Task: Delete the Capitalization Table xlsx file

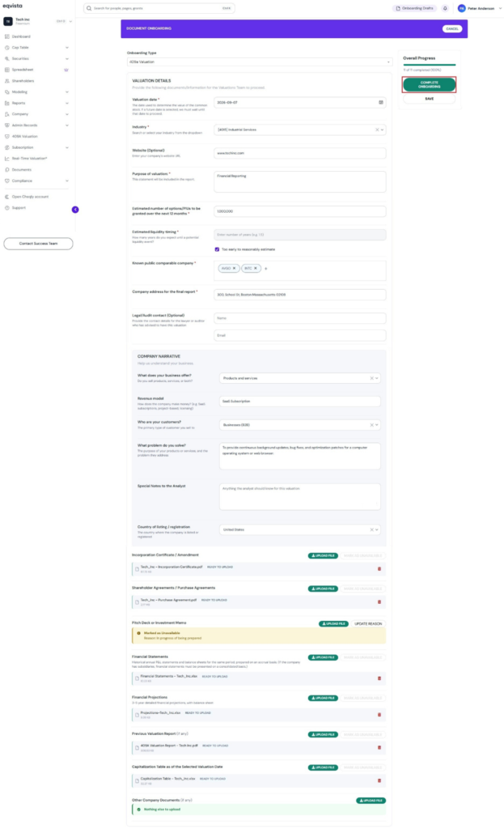Action: [x=379, y=780]
